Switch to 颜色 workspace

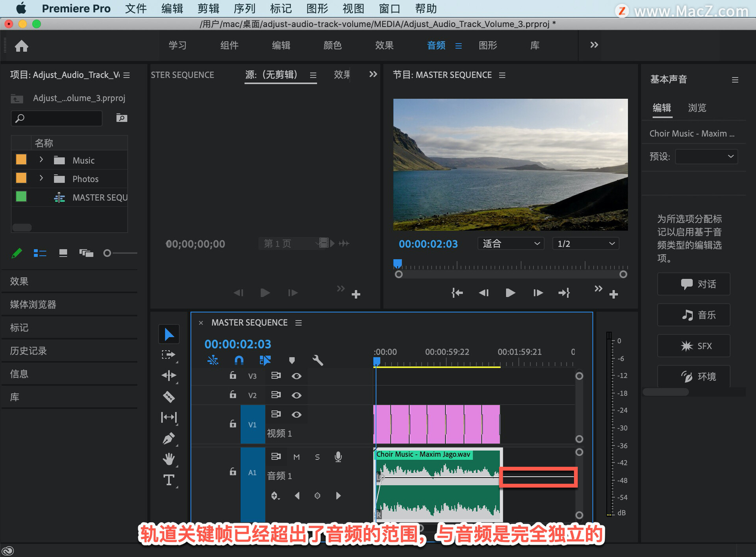pyautogui.click(x=333, y=45)
